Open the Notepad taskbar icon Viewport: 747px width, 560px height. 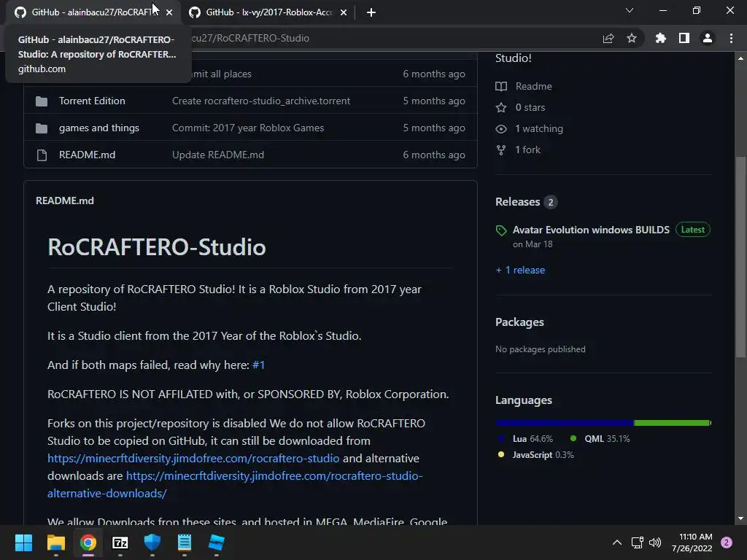tap(185, 542)
